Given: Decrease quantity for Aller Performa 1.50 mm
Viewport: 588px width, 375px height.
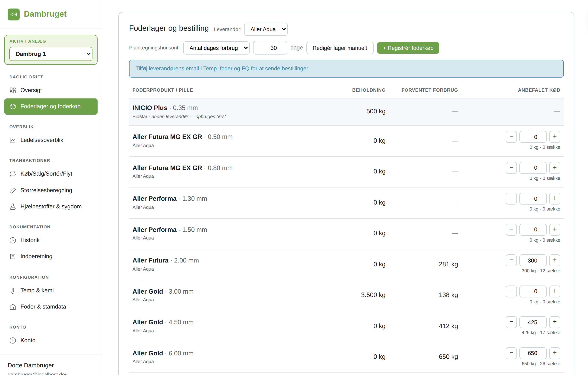Looking at the screenshot, I should coord(511,229).
